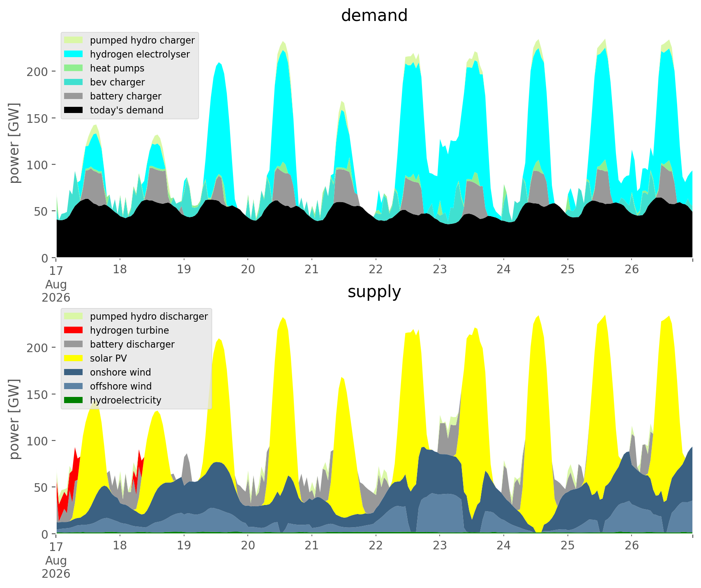The width and height of the screenshot is (701, 588).
Task: Select date tick "20" on the demand chart
Action: coord(248,270)
